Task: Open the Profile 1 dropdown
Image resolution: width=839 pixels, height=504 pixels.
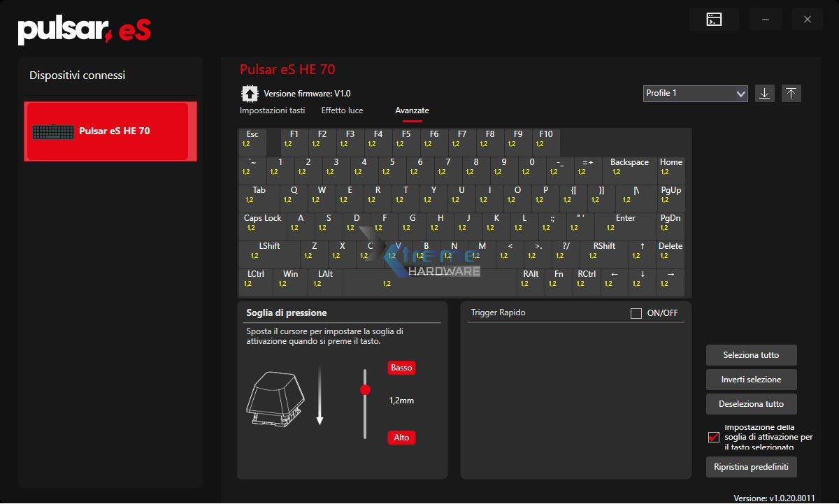Action: click(695, 93)
